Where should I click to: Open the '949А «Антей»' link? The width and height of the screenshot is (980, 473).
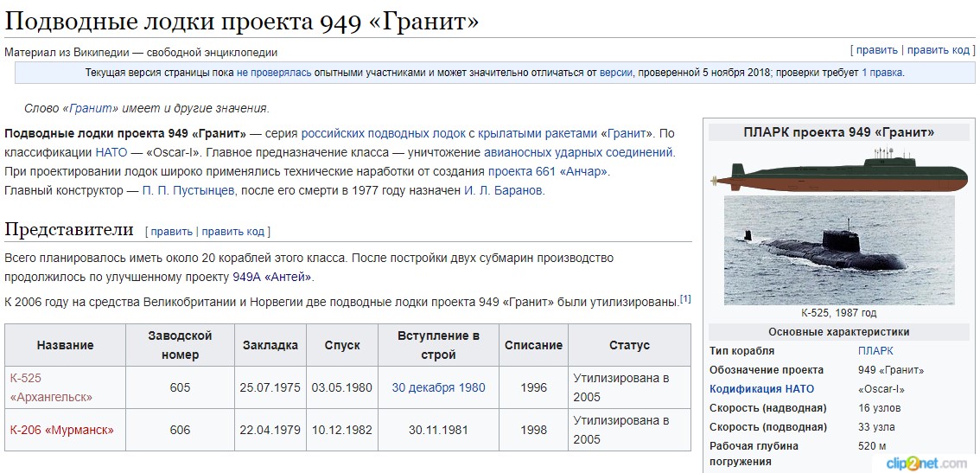click(x=271, y=277)
